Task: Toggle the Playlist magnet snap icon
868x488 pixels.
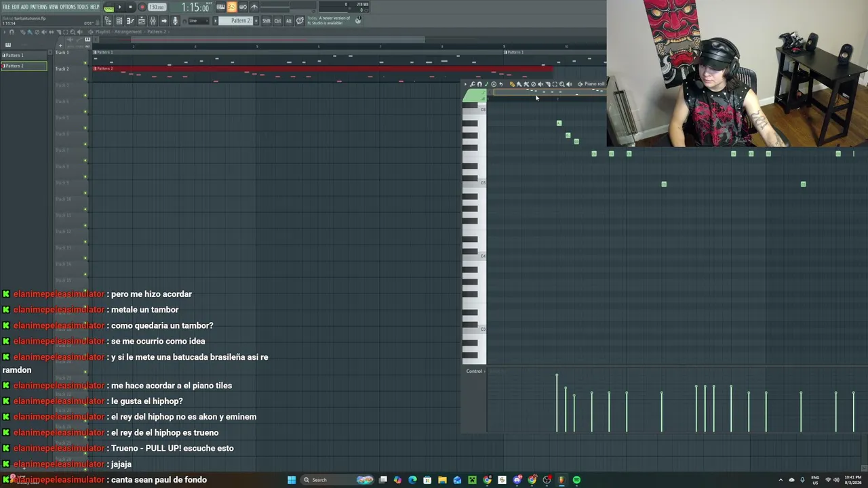Action: pyautogui.click(x=12, y=32)
